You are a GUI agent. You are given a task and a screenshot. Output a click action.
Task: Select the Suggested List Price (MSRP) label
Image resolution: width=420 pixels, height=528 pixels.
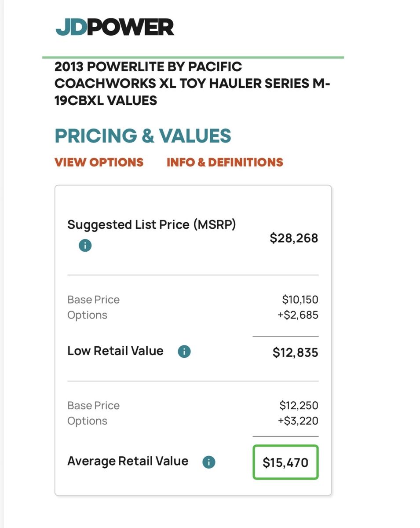tap(152, 225)
